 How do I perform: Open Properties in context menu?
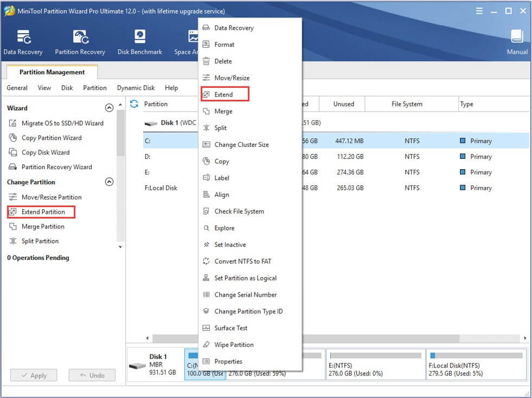pyautogui.click(x=250, y=361)
